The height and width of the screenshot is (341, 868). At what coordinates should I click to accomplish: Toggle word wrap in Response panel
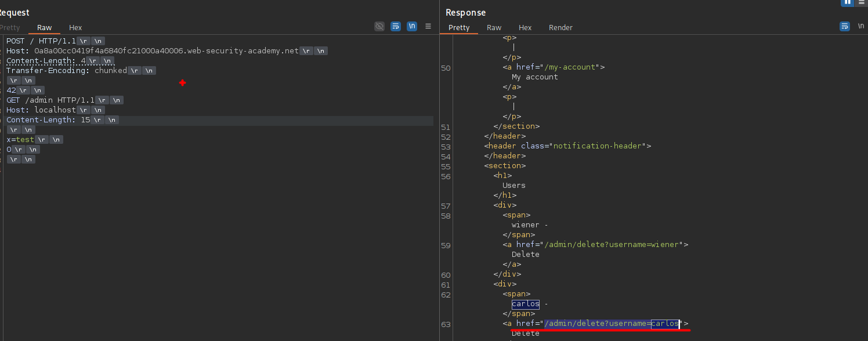coord(845,26)
